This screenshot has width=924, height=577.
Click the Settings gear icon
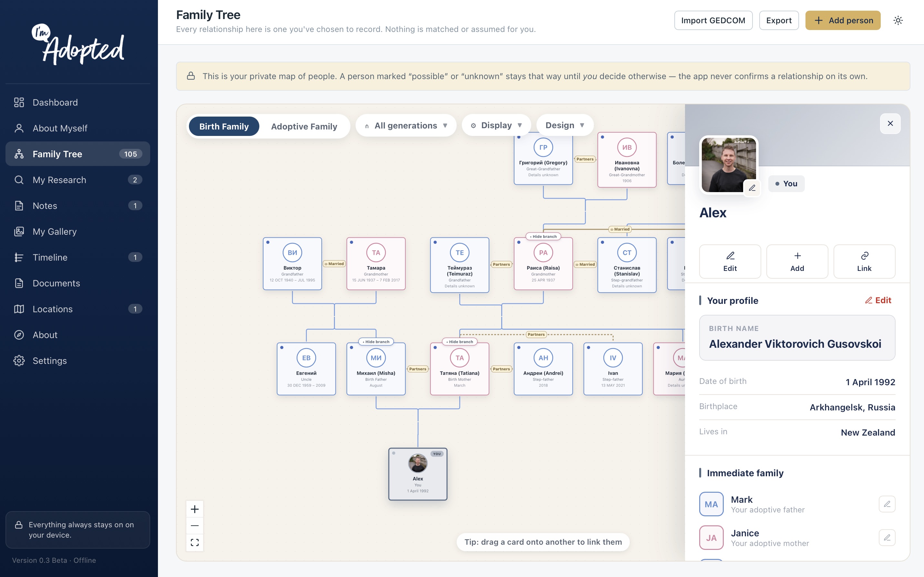click(x=19, y=361)
